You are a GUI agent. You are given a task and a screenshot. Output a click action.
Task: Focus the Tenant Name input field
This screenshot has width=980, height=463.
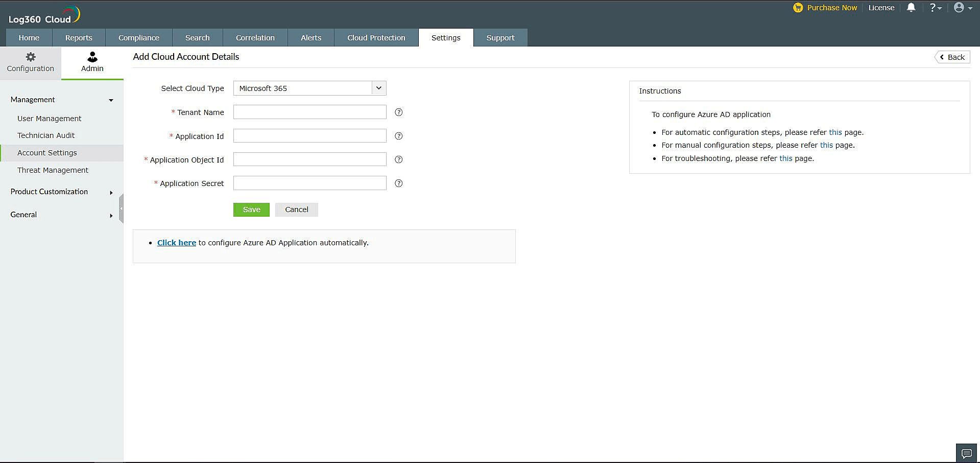tap(309, 112)
